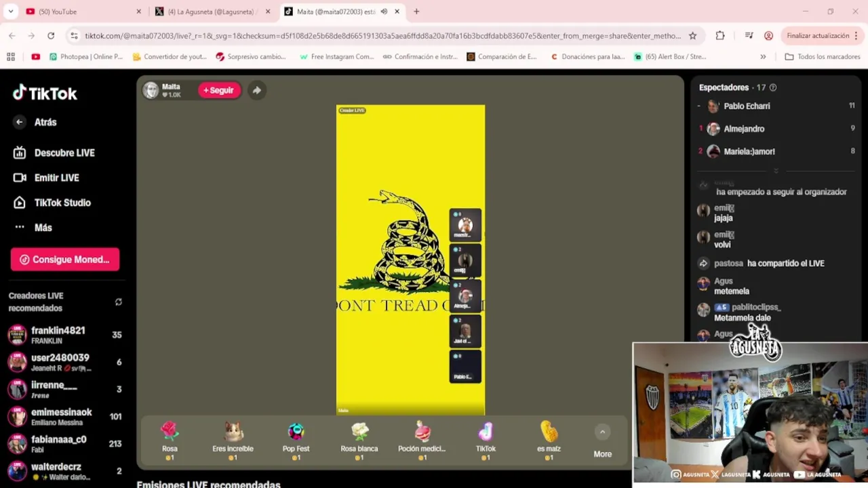Image resolution: width=868 pixels, height=488 pixels.
Task: Open Alert Box bookmark
Action: [x=670, y=57]
